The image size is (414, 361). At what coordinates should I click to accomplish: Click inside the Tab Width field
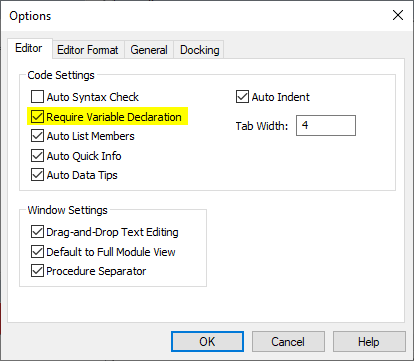326,126
